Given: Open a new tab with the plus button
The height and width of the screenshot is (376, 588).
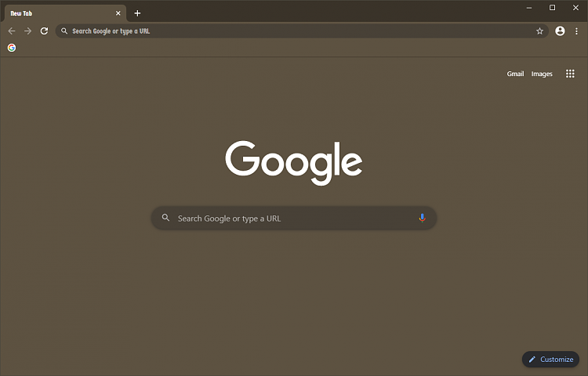Looking at the screenshot, I should pos(137,13).
